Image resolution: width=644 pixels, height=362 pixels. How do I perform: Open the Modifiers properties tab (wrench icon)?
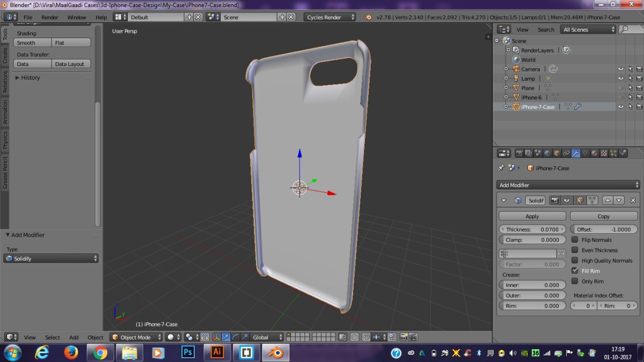point(576,153)
